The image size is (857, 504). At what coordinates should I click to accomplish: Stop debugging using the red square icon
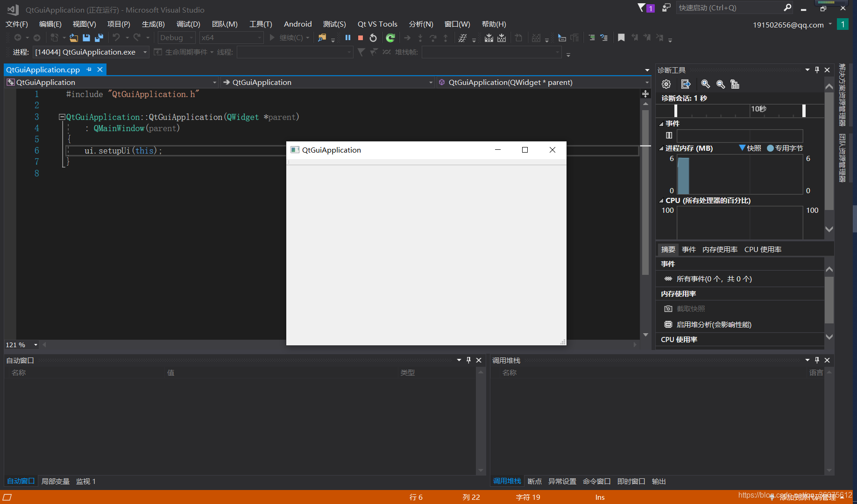pos(360,38)
